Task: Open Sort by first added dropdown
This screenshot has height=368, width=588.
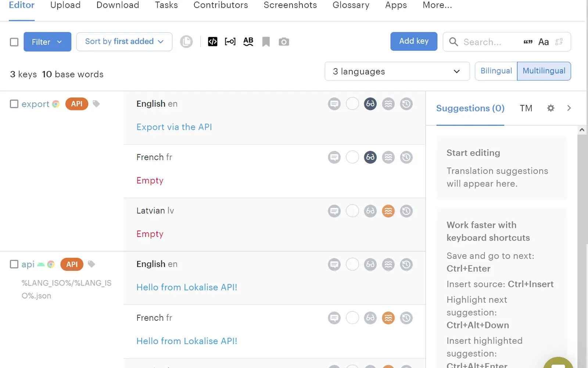Action: point(124,42)
